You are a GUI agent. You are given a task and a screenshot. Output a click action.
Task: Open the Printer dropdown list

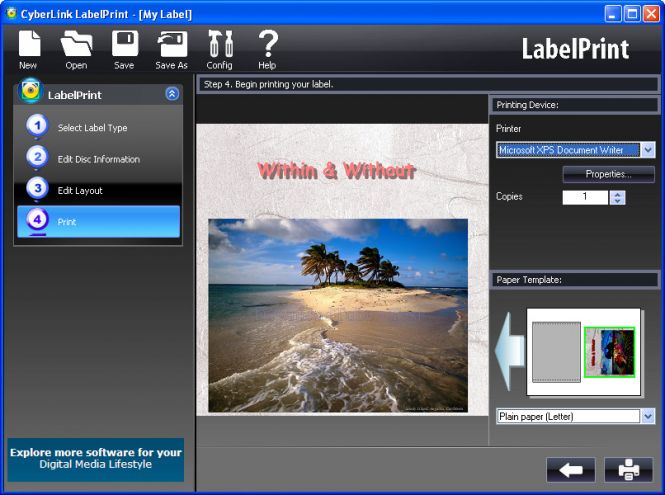coord(648,150)
